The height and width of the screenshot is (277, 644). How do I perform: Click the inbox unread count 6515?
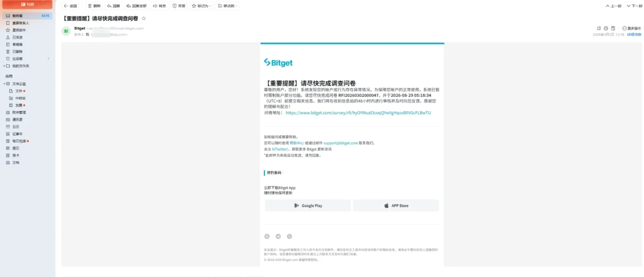45,16
